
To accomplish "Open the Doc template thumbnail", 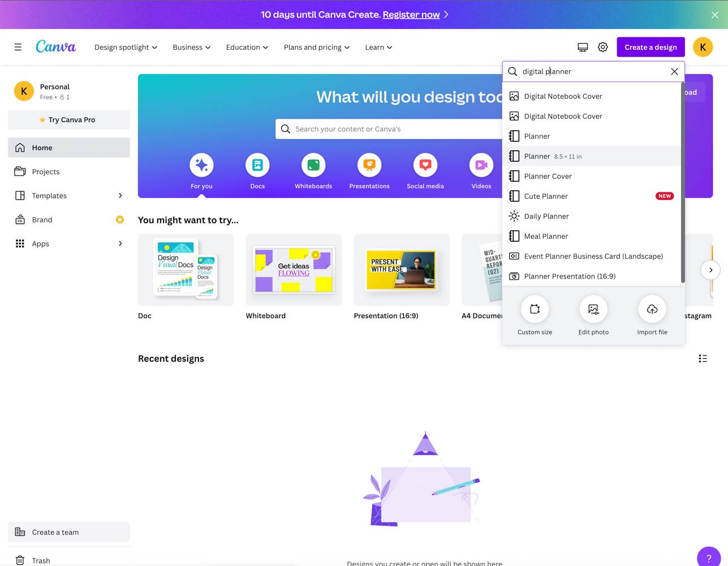I will tap(186, 270).
